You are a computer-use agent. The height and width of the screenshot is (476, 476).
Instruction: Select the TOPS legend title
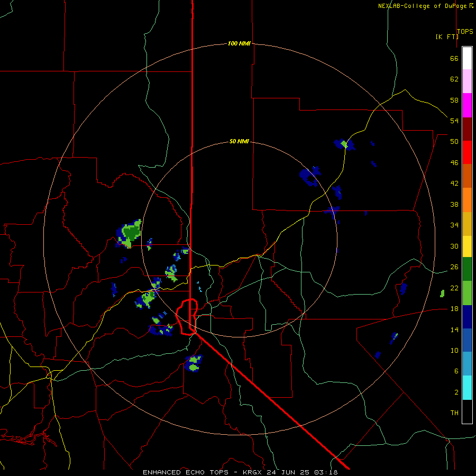[x=465, y=32]
